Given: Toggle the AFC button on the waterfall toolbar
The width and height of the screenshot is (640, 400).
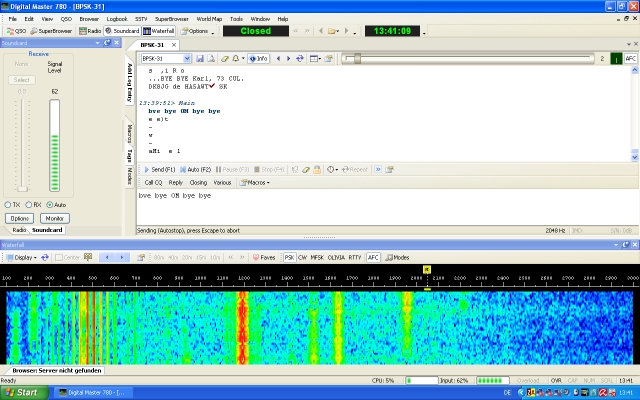Looking at the screenshot, I should (373, 257).
